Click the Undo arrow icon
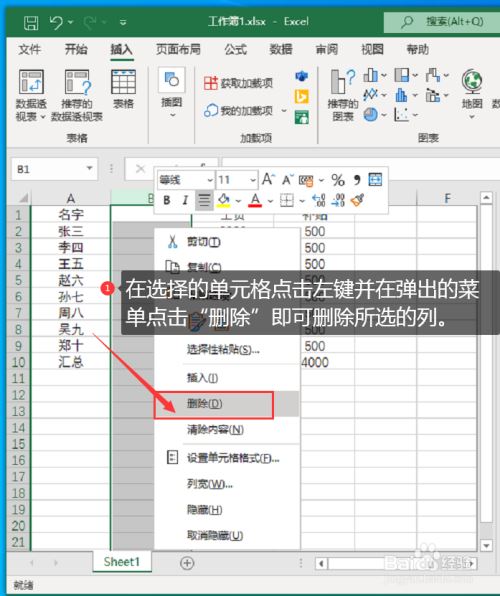Screen dimensions: 500x596 (x=56, y=23)
